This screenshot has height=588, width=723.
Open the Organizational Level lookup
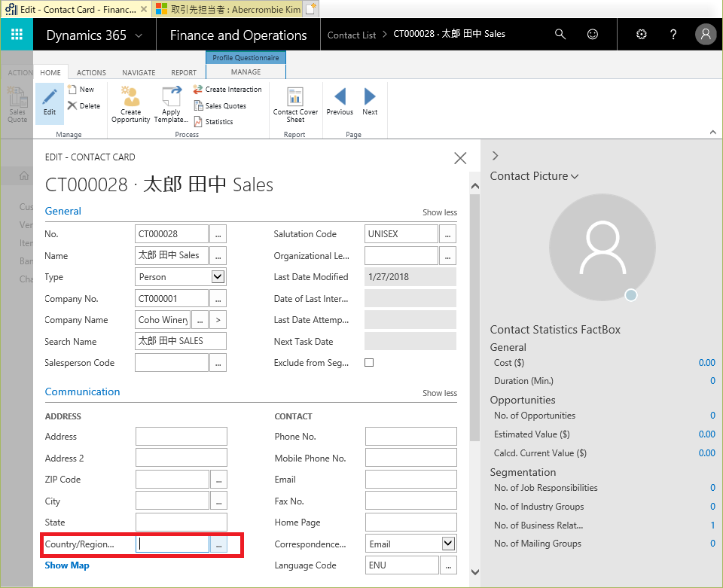pos(447,256)
